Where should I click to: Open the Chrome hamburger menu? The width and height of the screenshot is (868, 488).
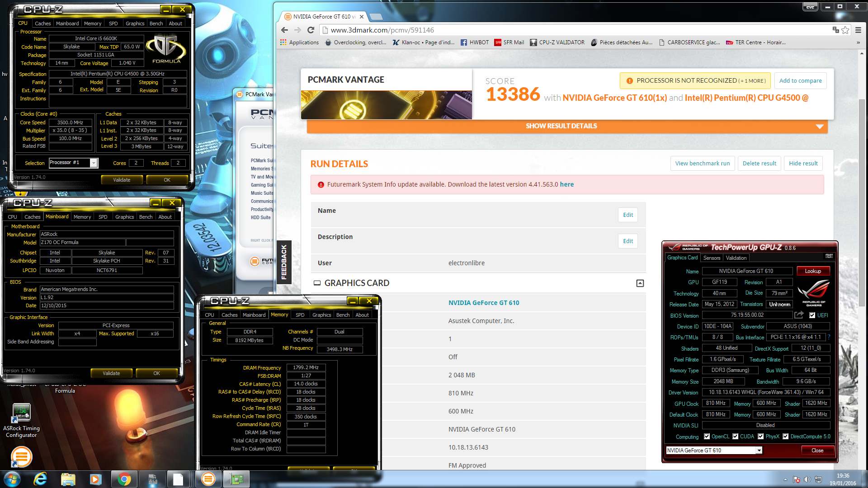(858, 30)
